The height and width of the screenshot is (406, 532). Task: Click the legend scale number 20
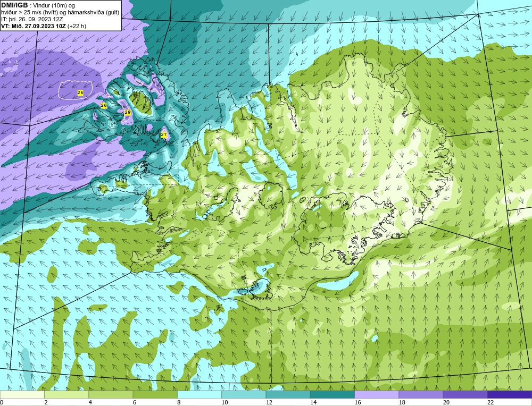point(446,402)
